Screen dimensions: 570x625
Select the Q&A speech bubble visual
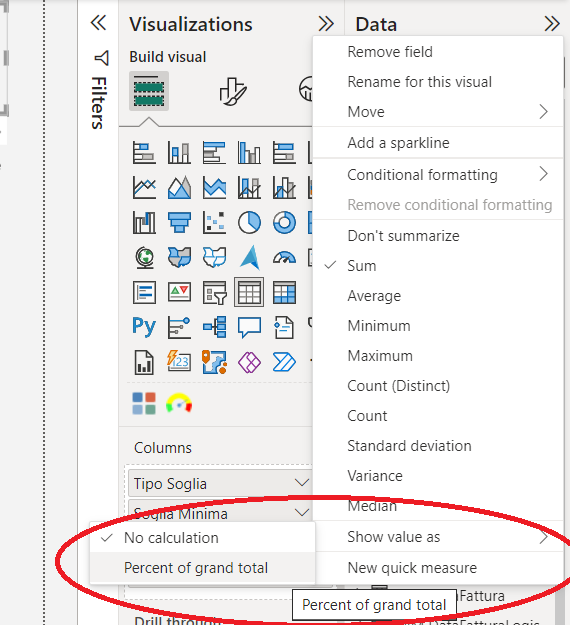click(x=249, y=328)
